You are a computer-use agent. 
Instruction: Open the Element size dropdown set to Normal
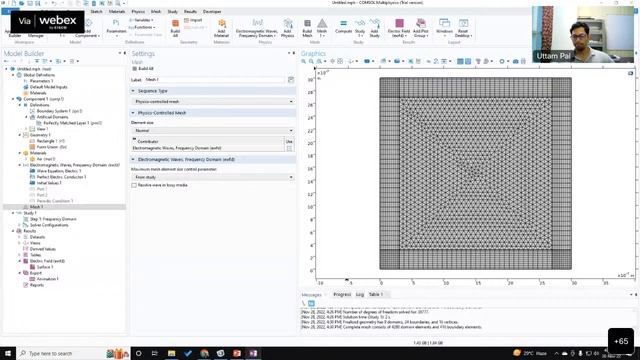point(213,131)
